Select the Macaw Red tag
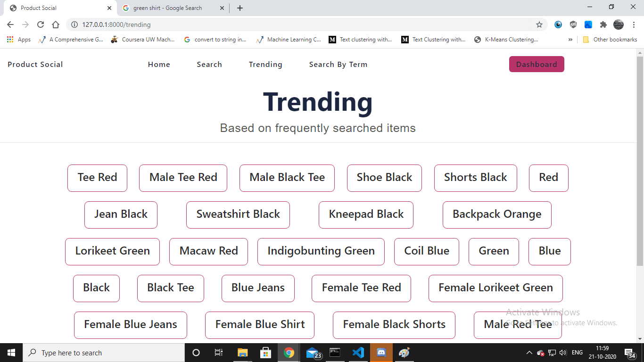 pos(208,252)
